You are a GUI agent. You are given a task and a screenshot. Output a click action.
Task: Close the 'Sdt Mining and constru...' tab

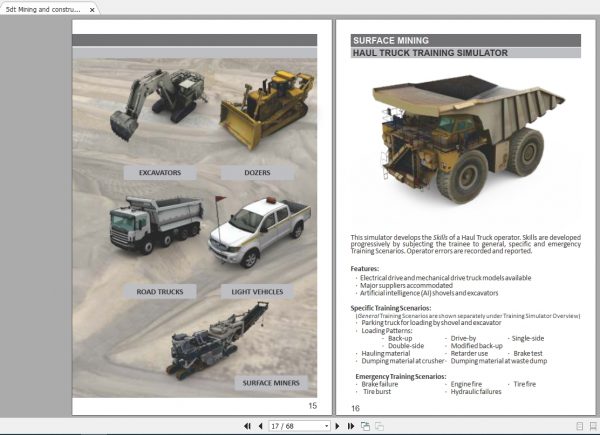click(x=92, y=10)
